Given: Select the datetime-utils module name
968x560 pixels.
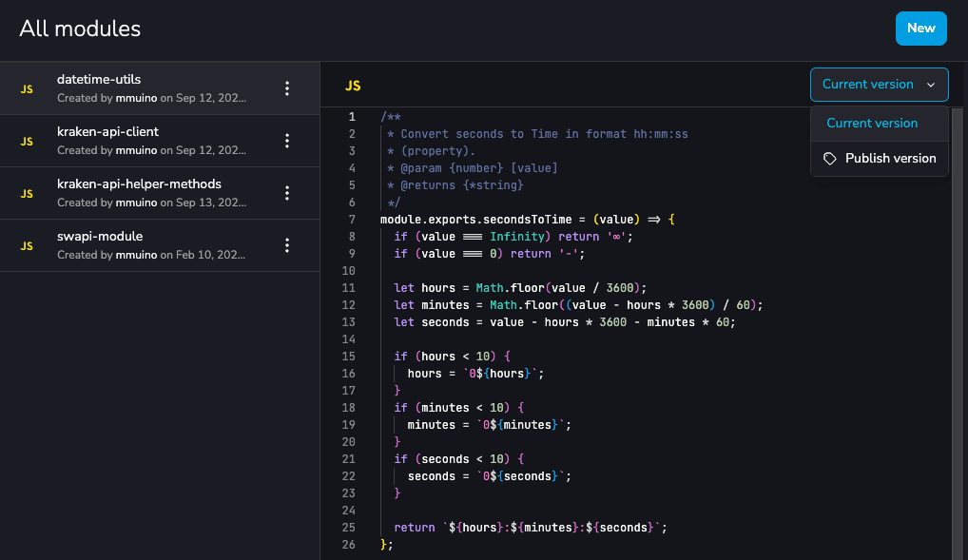Looking at the screenshot, I should click(99, 79).
